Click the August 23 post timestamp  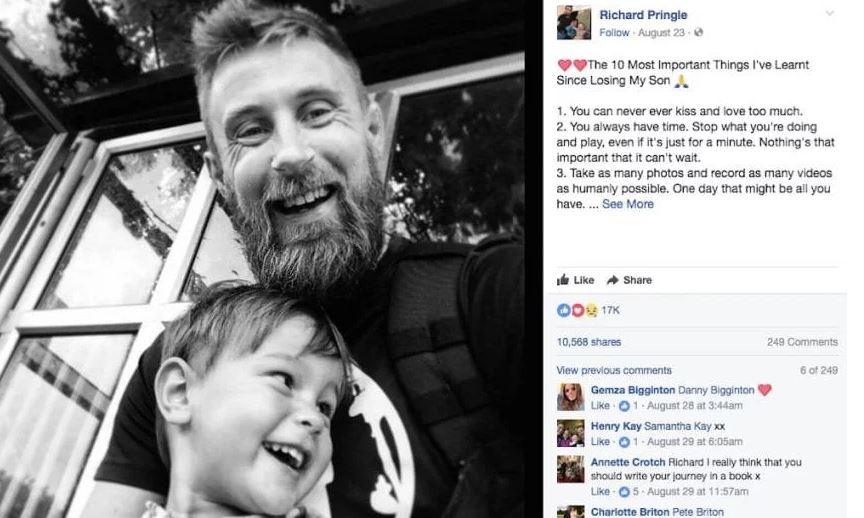[661, 33]
